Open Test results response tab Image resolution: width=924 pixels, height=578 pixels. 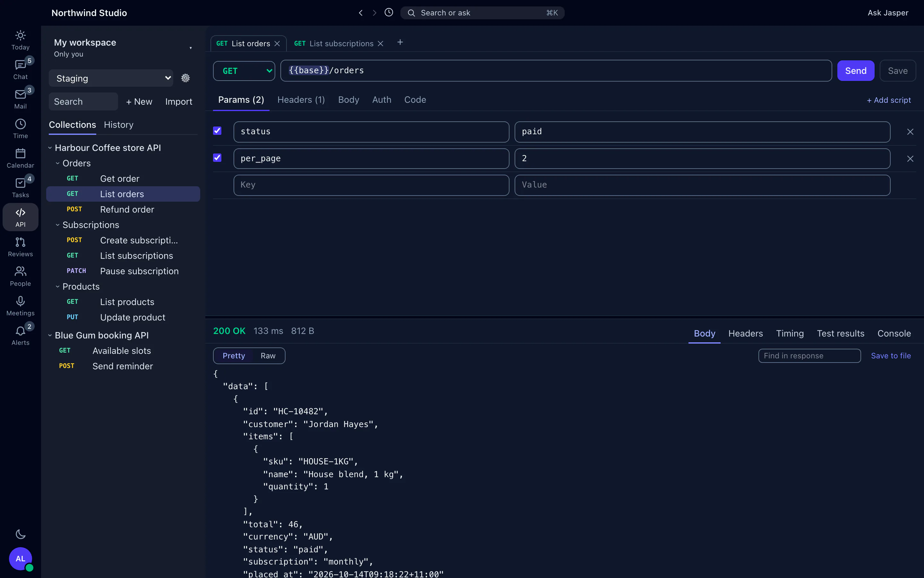pos(840,333)
